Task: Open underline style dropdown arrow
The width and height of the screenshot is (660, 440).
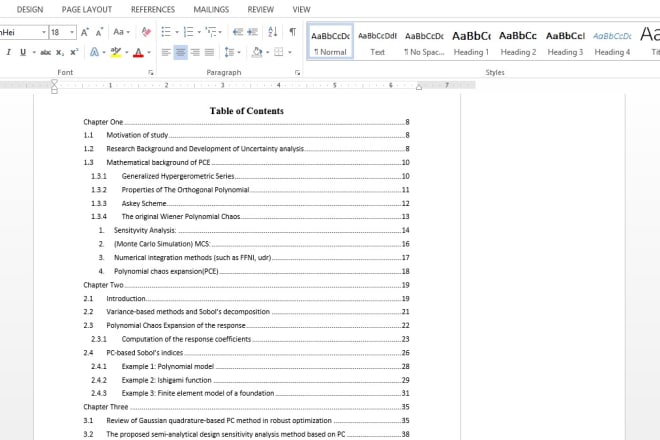Action: point(34,52)
